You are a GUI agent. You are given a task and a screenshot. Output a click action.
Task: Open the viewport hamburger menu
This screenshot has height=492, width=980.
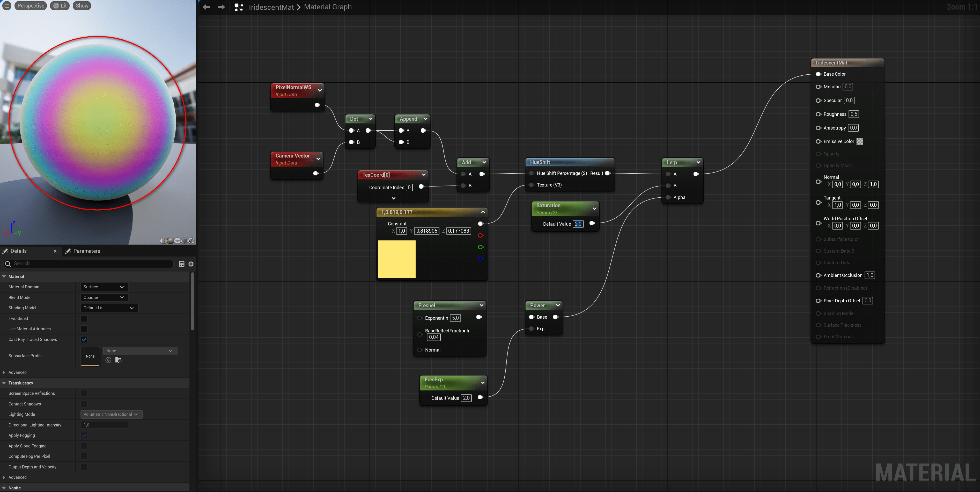7,6
